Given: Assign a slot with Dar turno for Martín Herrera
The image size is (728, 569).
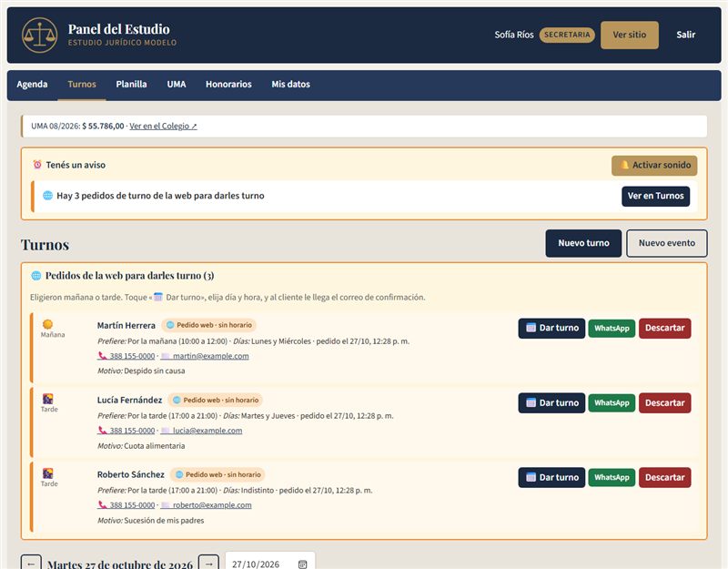Looking at the screenshot, I should tap(551, 329).
